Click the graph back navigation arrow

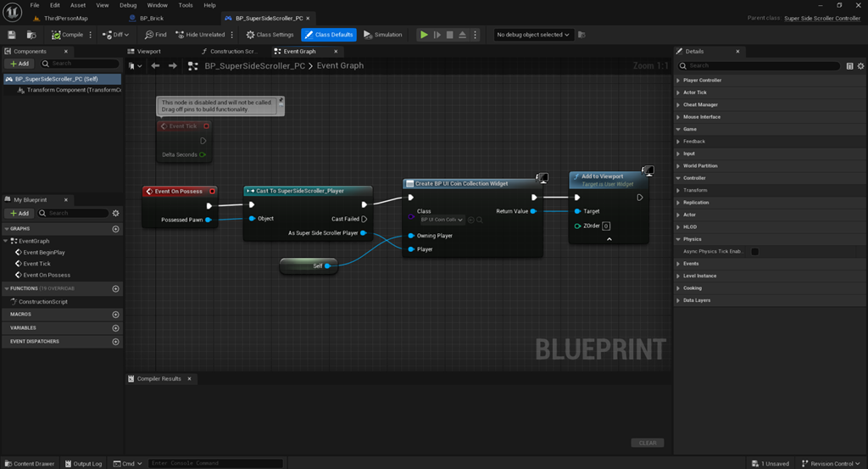coord(156,66)
